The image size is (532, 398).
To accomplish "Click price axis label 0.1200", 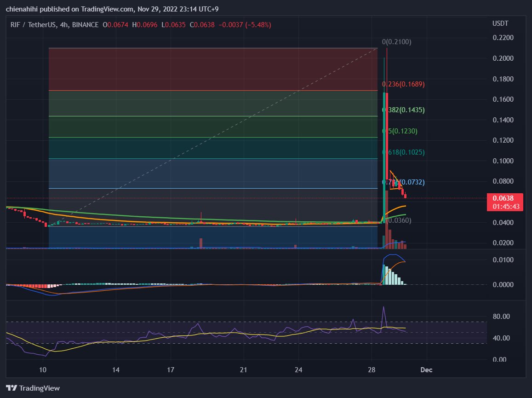I will [x=503, y=140].
